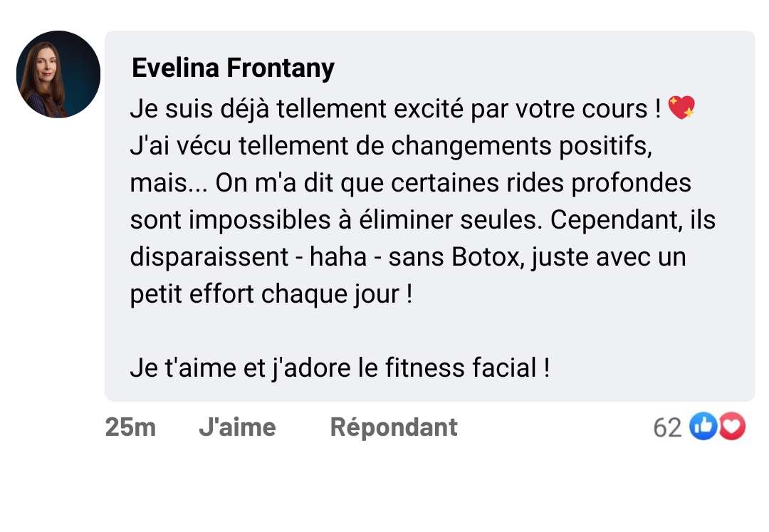This screenshot has height=532, width=769.
Task: Like the comment with J'aime
Action: (x=237, y=427)
